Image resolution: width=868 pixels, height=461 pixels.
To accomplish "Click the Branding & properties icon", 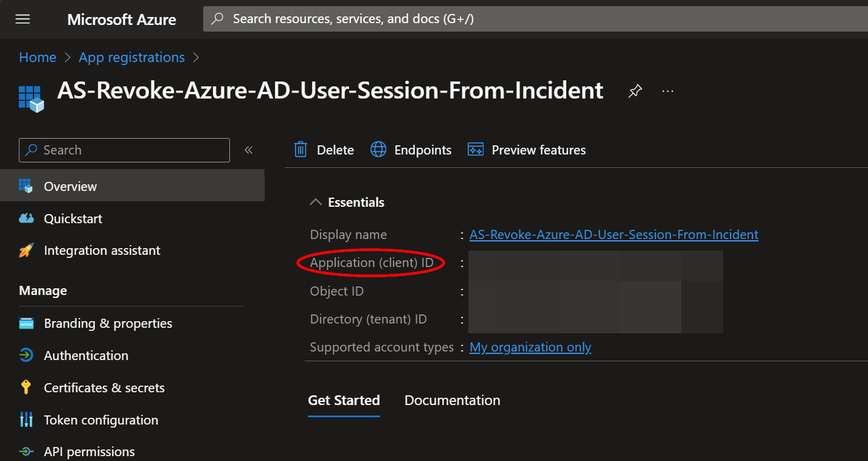I will (26, 324).
